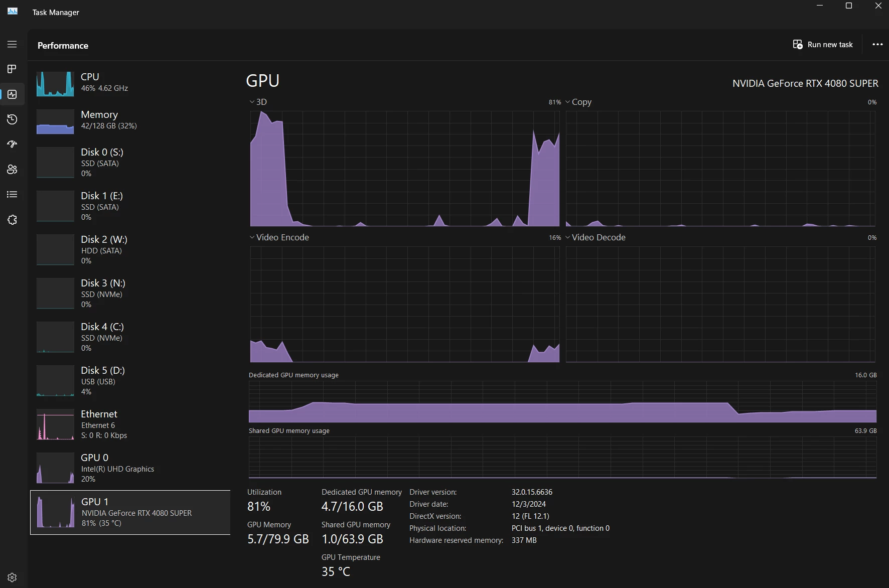889x588 pixels.
Task: Click the GPU Memory 5.7/79.9 GB value
Action: tap(278, 539)
